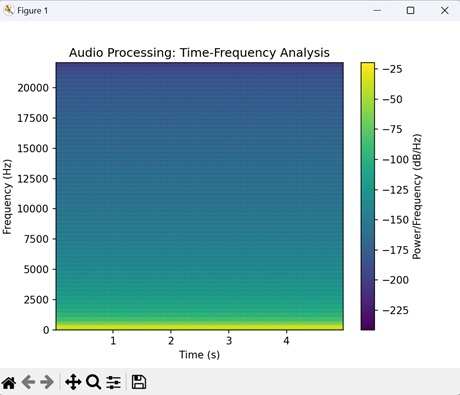Activate the Pan axes tool
Viewport: 460px width, 395px height.
pyautogui.click(x=73, y=382)
